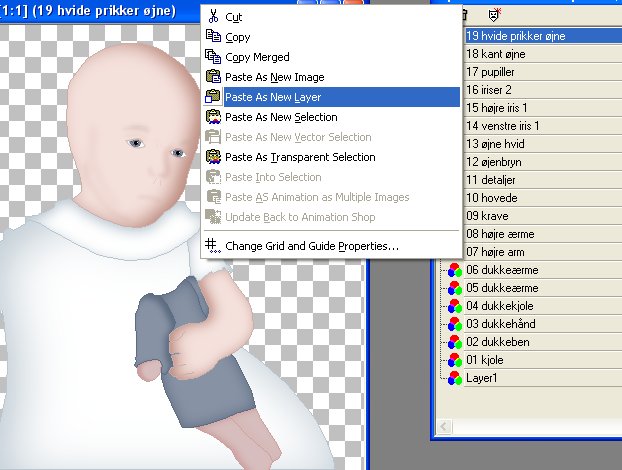
Task: Choose Paste As New Selection
Action: pos(281,117)
